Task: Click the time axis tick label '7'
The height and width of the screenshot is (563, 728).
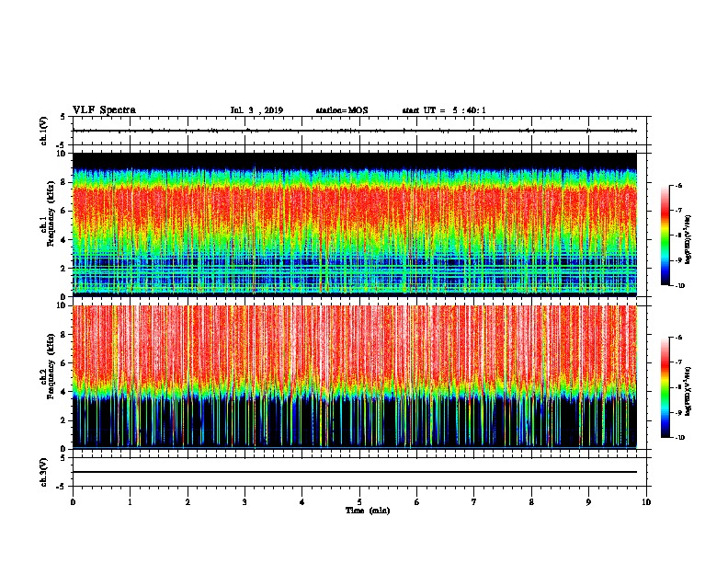Action: tap(474, 502)
